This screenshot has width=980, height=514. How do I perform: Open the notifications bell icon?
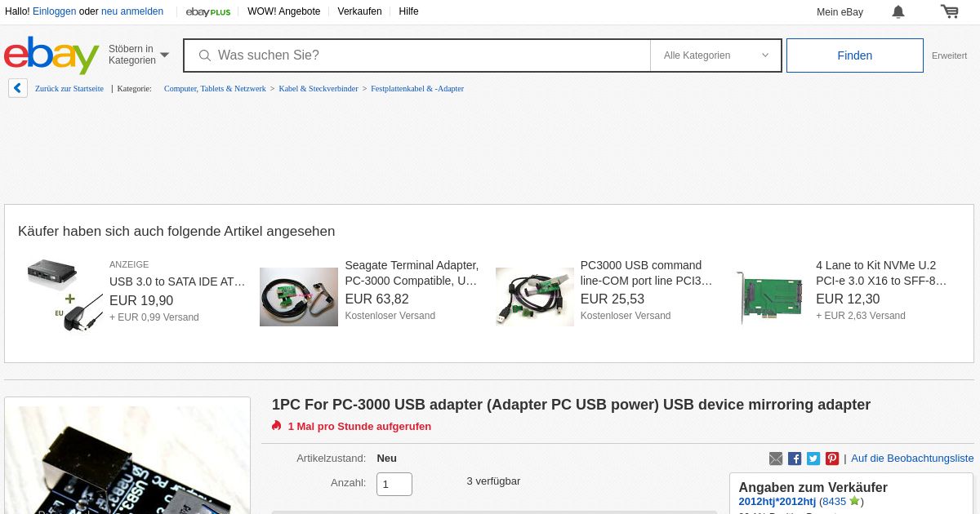click(x=898, y=11)
